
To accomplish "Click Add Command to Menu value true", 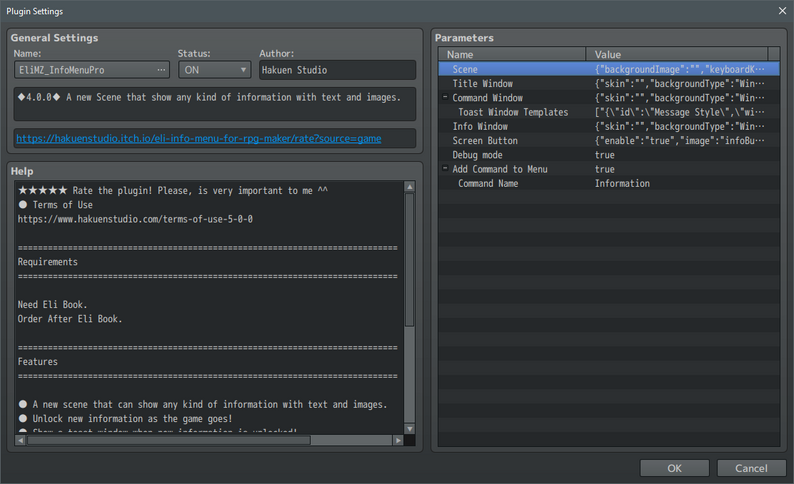I will coord(605,169).
